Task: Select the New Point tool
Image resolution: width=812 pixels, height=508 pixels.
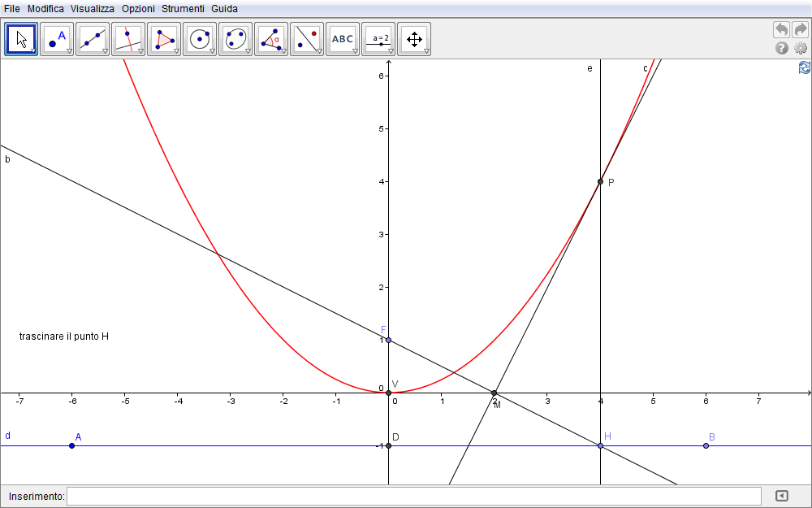Action: click(x=57, y=39)
